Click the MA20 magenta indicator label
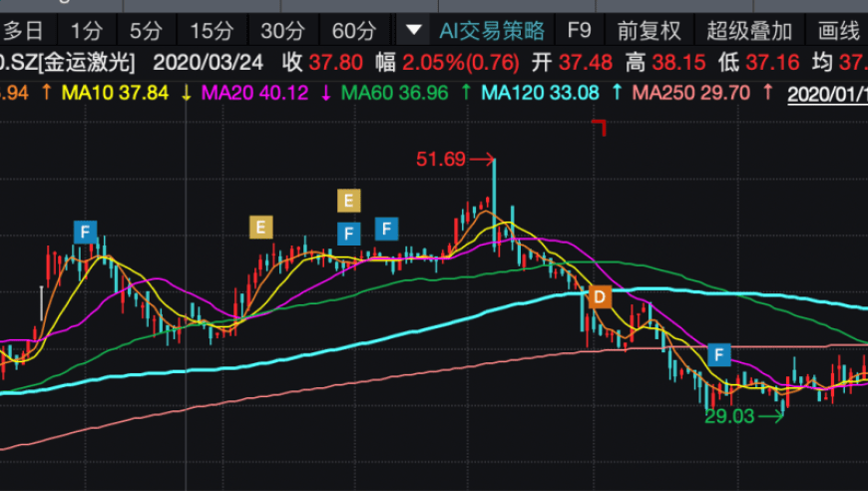This screenshot has width=868, height=491. point(254,93)
